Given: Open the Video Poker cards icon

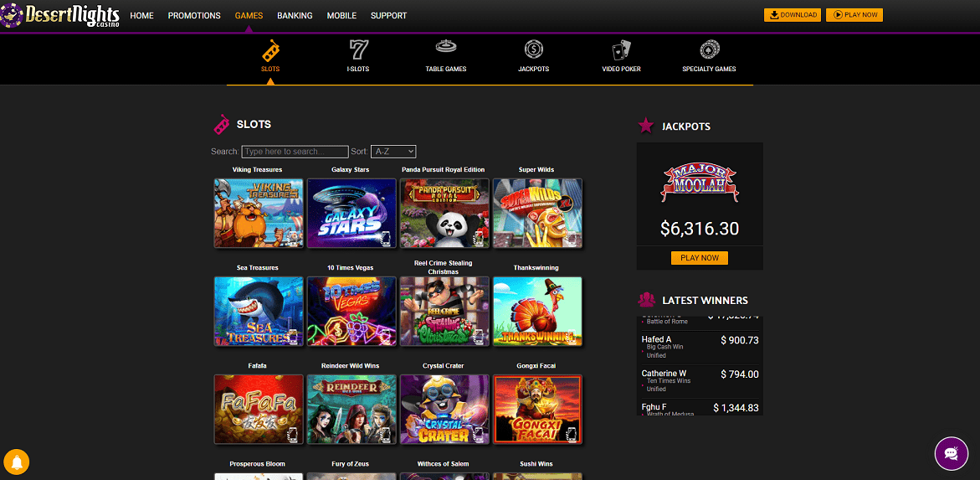Looking at the screenshot, I should 621,49.
